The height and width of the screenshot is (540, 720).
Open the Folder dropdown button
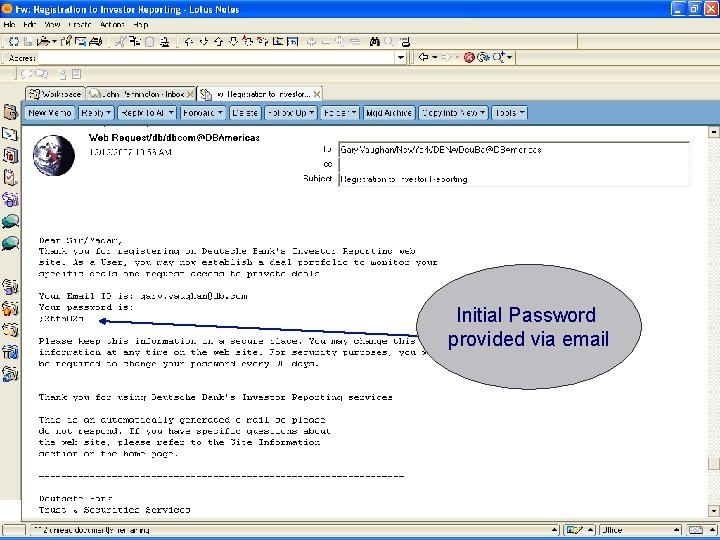coord(340,112)
